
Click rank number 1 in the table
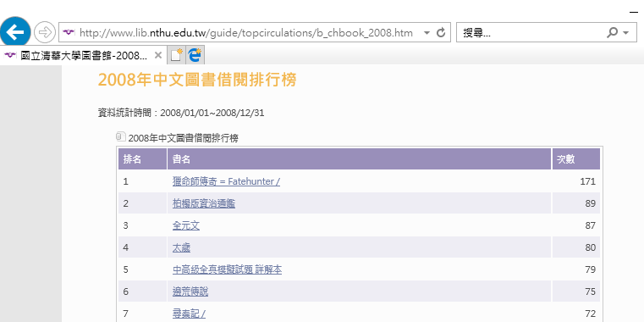(x=126, y=181)
